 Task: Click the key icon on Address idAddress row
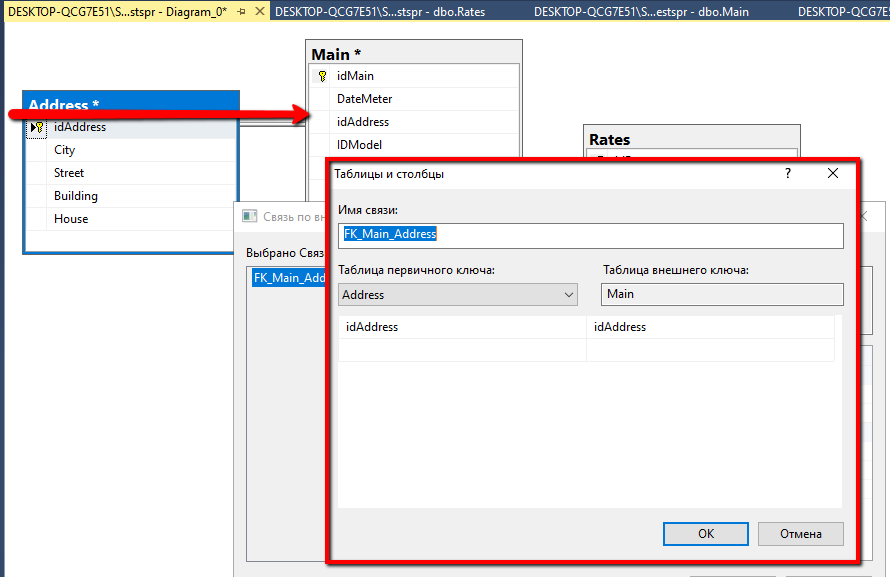[38, 127]
